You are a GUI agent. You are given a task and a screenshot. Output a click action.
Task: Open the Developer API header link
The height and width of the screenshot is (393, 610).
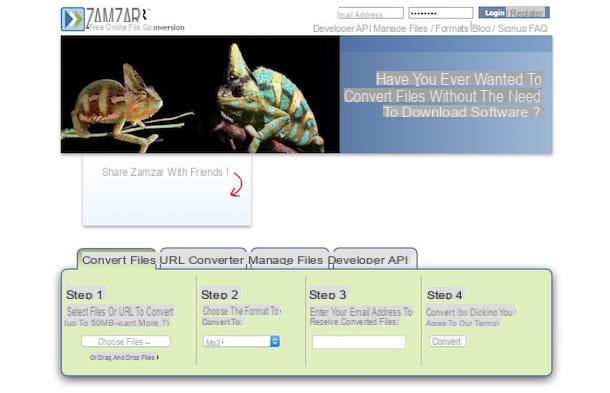click(x=341, y=28)
